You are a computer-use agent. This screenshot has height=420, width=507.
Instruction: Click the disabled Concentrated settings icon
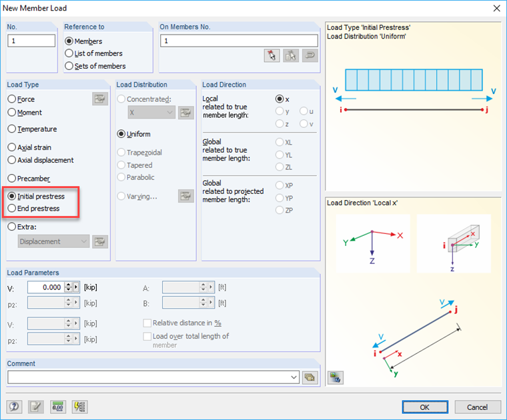(186, 113)
